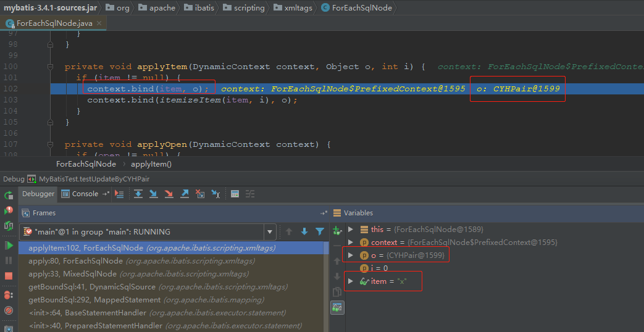This screenshot has height=332, width=644.
Task: Select frame <init>:40, PreparedStatementHandler
Action: [171, 326]
